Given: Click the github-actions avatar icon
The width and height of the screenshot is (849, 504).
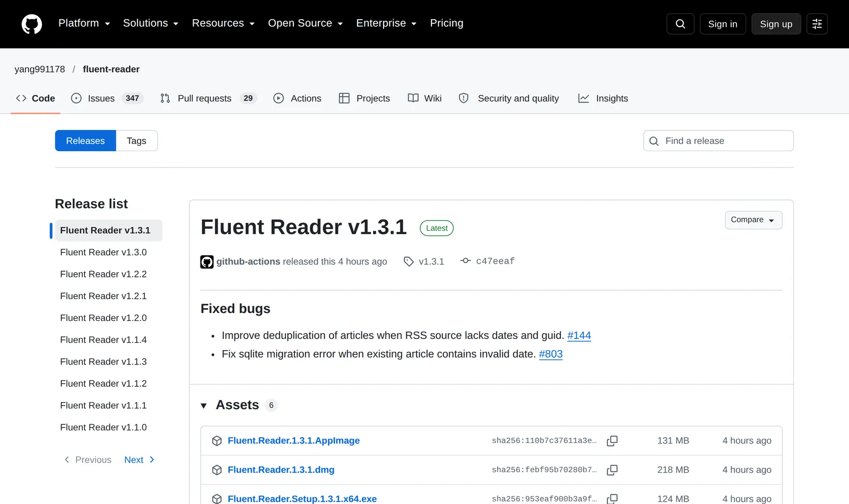Looking at the screenshot, I should click(x=207, y=262).
